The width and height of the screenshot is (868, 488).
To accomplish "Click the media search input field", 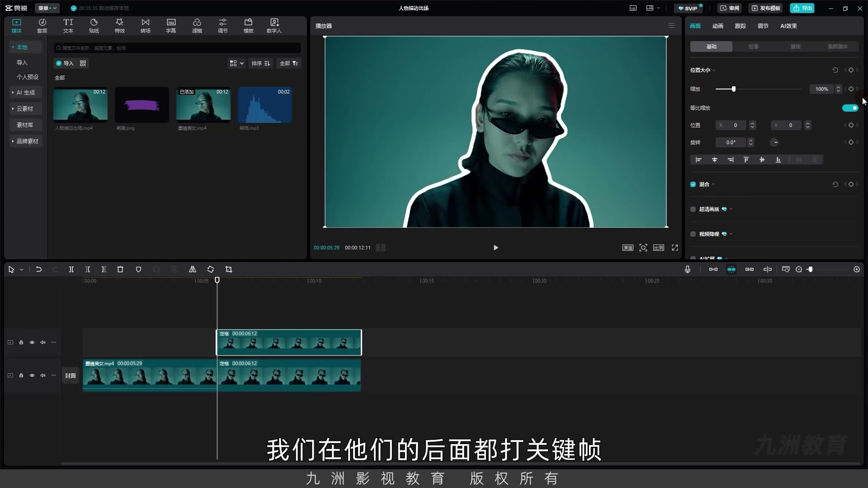I will pyautogui.click(x=177, y=48).
